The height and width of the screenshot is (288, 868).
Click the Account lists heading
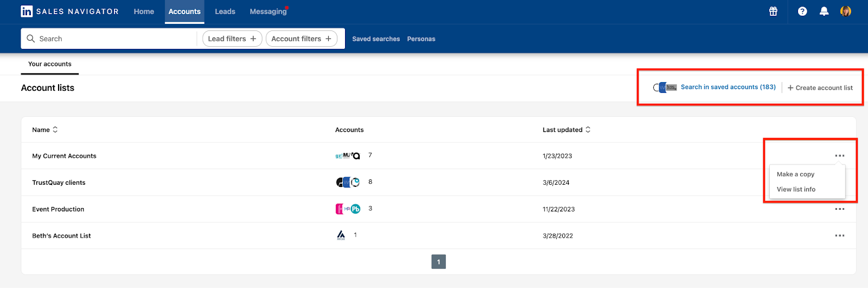coord(48,88)
